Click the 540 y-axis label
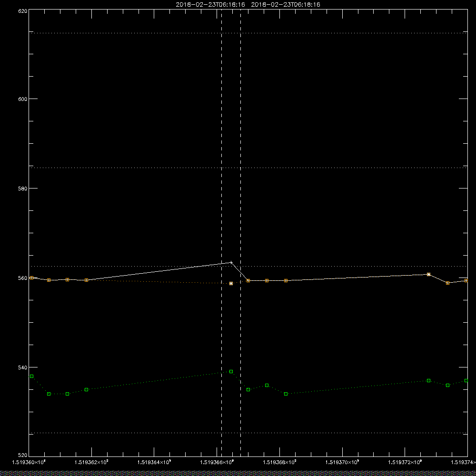Image resolution: width=476 pixels, height=476 pixels. coord(23,367)
